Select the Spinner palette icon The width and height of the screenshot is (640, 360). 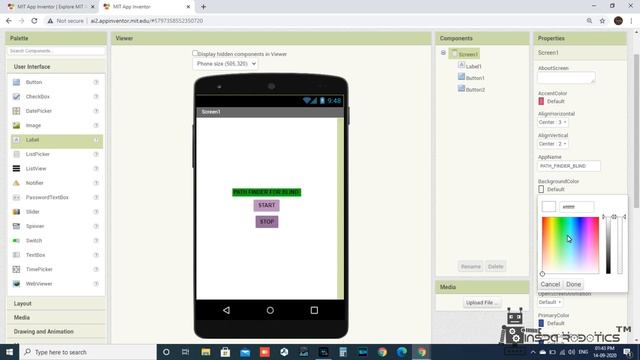point(16,226)
